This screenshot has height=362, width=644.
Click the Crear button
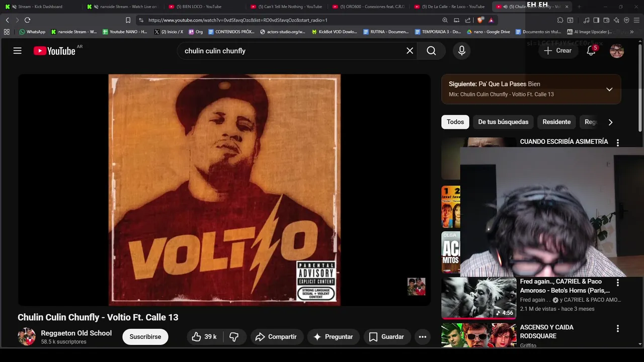(x=558, y=51)
